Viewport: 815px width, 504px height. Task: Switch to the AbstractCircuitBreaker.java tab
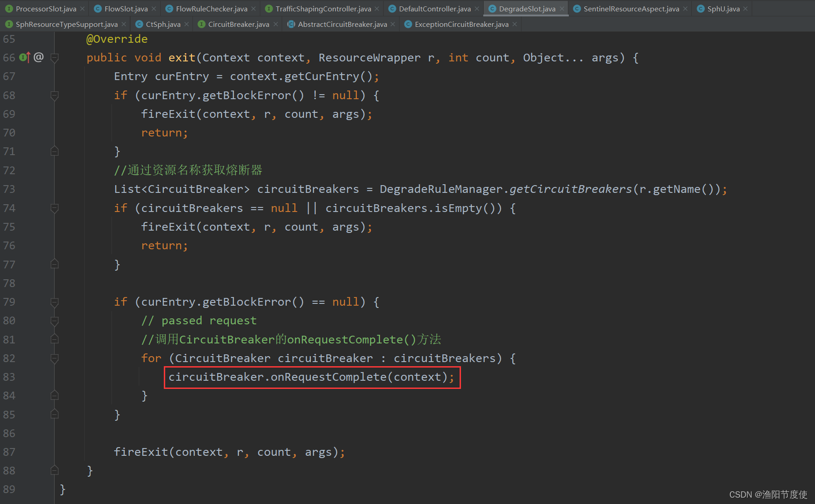pos(342,24)
